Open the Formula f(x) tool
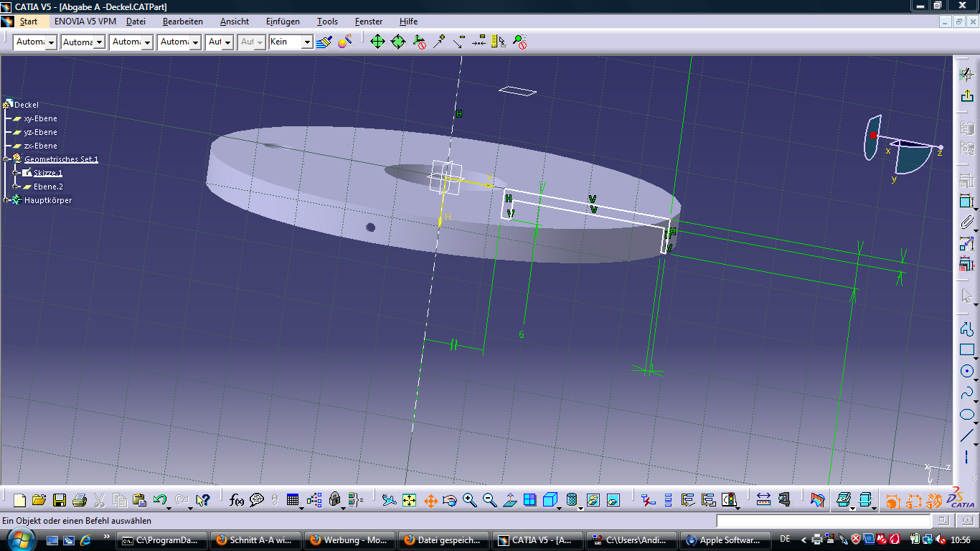 tap(237, 500)
